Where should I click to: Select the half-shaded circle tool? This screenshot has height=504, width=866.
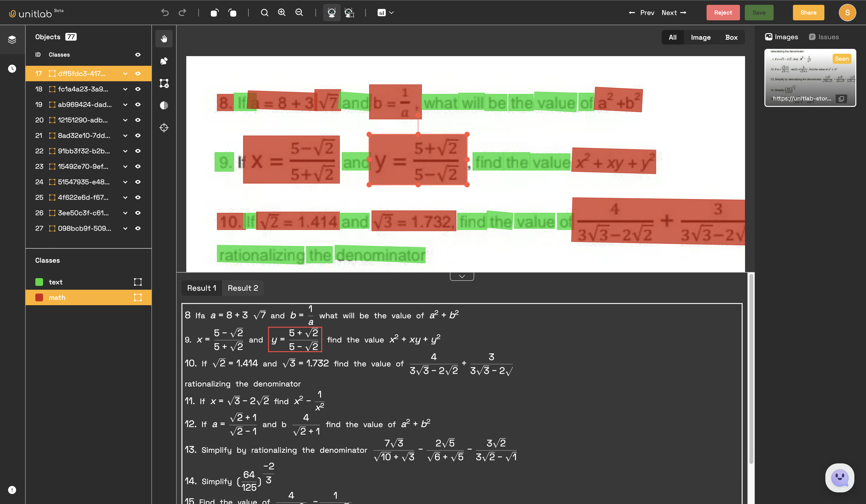tap(164, 105)
